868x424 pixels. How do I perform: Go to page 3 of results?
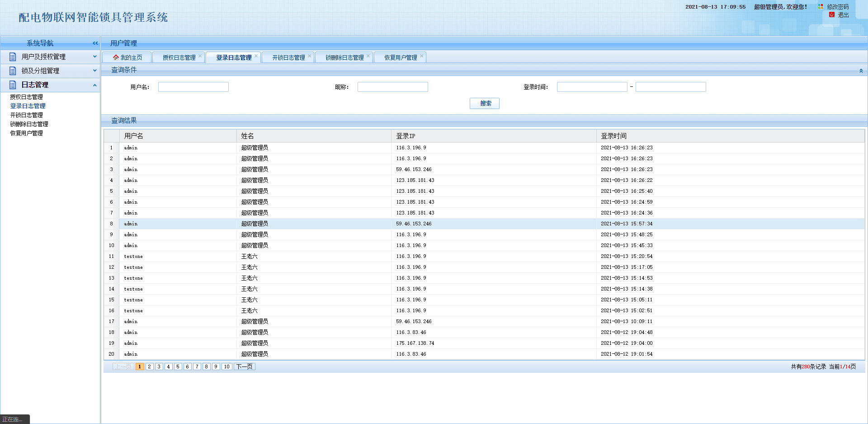point(159,367)
